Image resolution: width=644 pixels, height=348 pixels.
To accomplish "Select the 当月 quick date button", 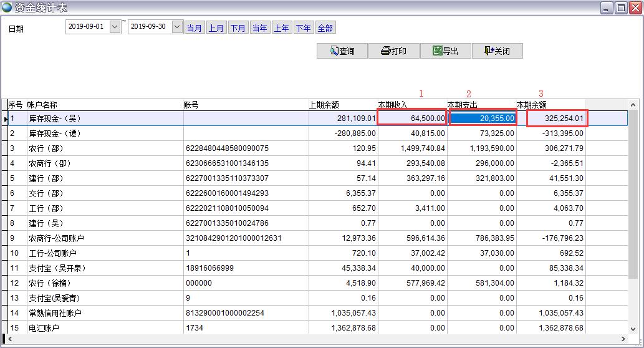I will [x=195, y=28].
